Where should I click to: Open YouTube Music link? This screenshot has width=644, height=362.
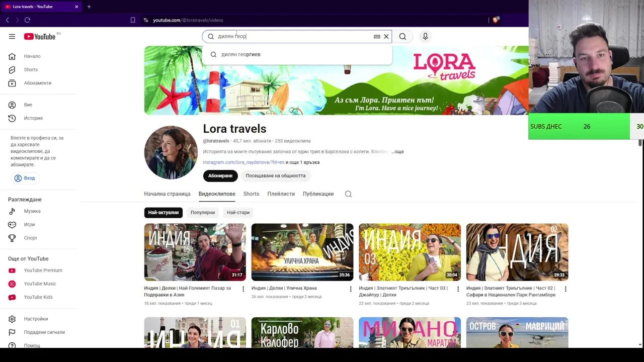(x=40, y=284)
